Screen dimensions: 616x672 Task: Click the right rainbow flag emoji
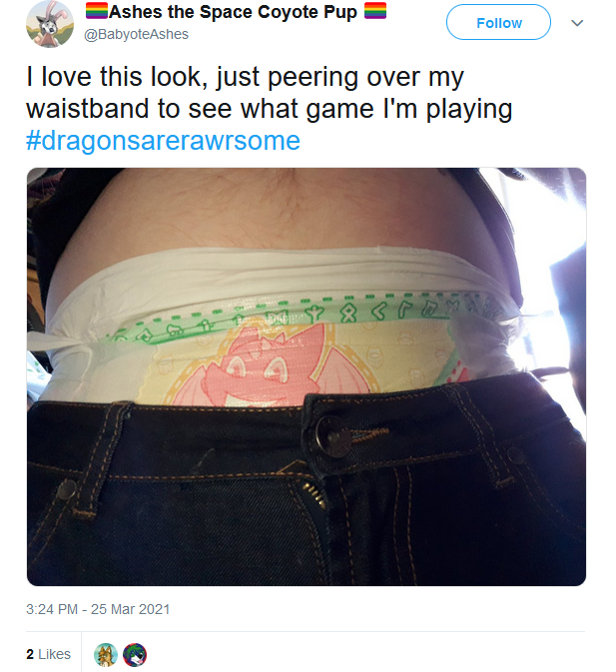(375, 11)
